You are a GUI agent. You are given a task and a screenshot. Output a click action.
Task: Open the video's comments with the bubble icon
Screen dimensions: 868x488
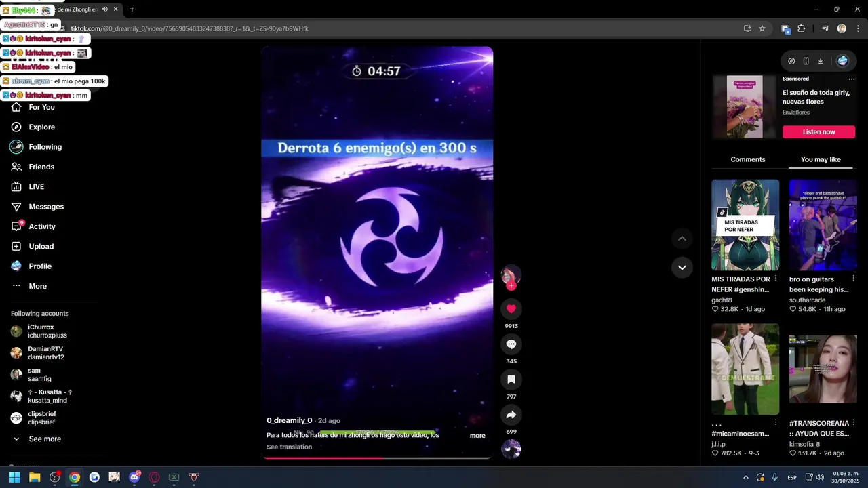[511, 344]
